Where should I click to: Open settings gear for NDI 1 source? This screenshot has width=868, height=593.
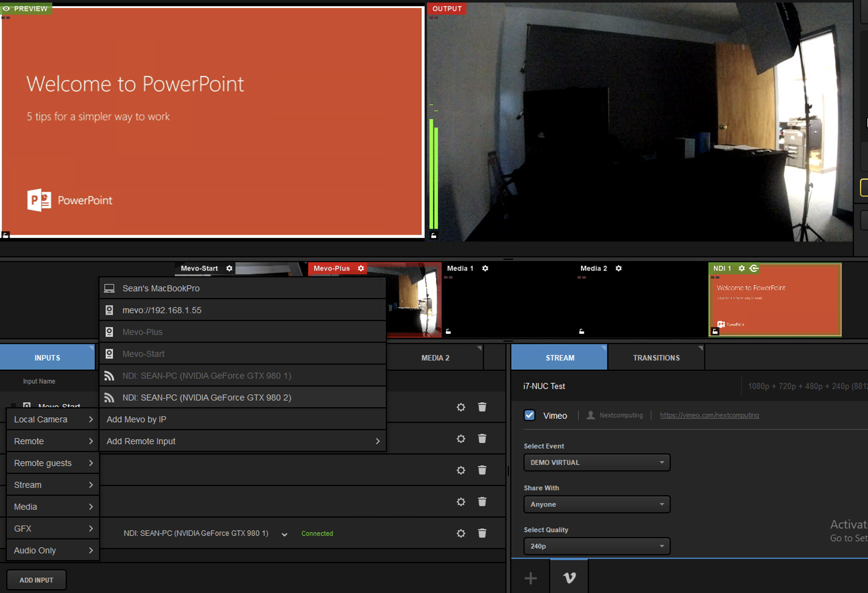coord(742,268)
